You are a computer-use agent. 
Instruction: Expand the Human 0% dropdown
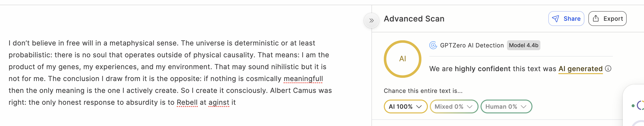(506, 107)
